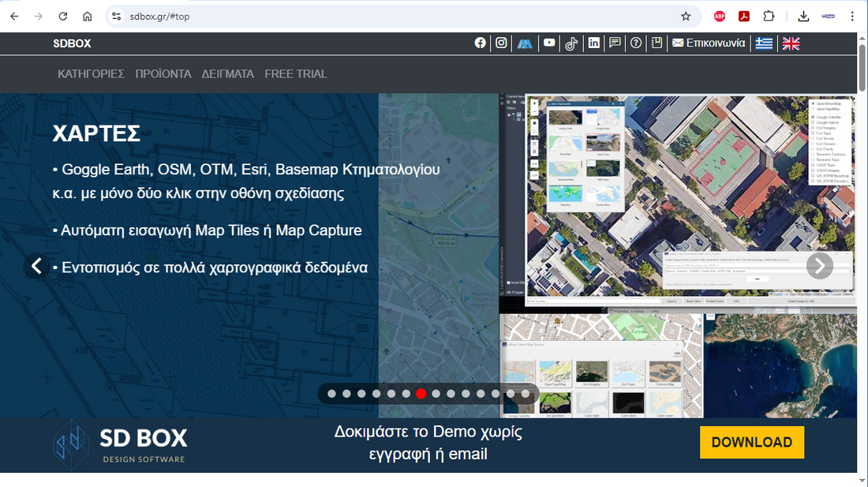Go back with the browser back arrow

point(14,16)
